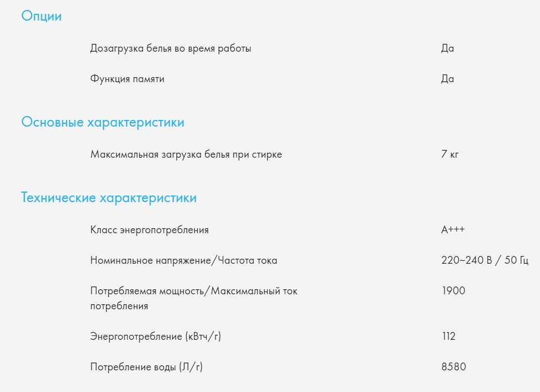Click the Номинальное напряжение/Частота тока label

[x=183, y=260]
